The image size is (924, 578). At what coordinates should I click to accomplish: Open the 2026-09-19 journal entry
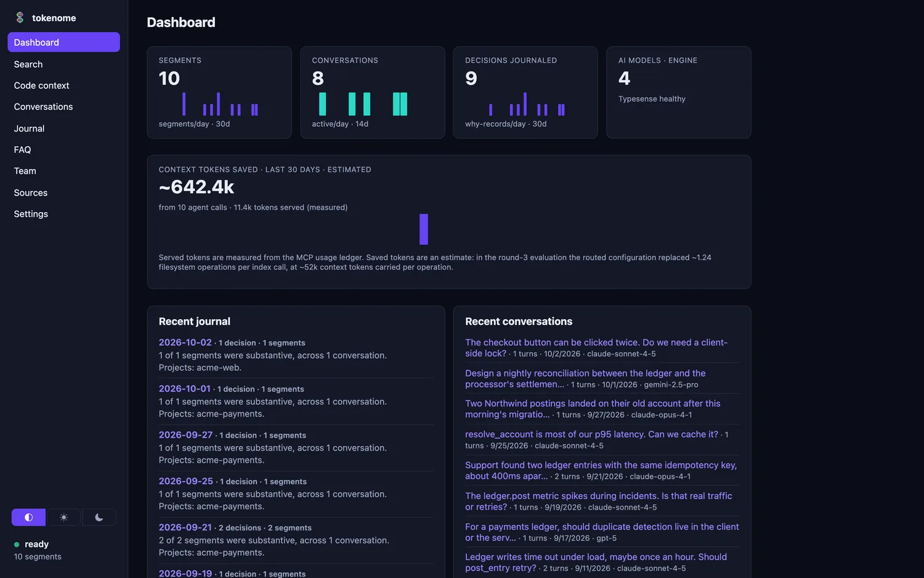[x=185, y=573]
